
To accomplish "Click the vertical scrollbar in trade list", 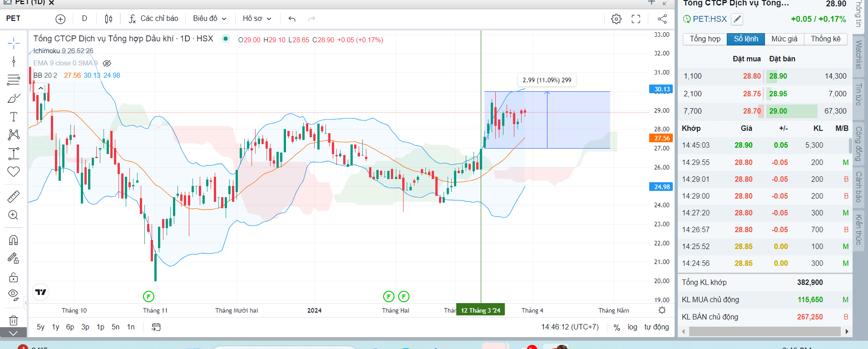I will (850, 146).
